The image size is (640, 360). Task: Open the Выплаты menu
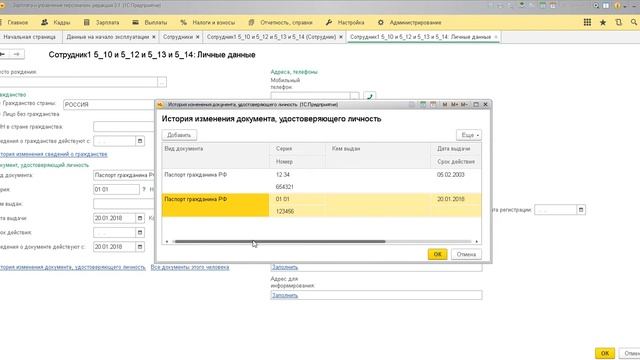[150, 22]
